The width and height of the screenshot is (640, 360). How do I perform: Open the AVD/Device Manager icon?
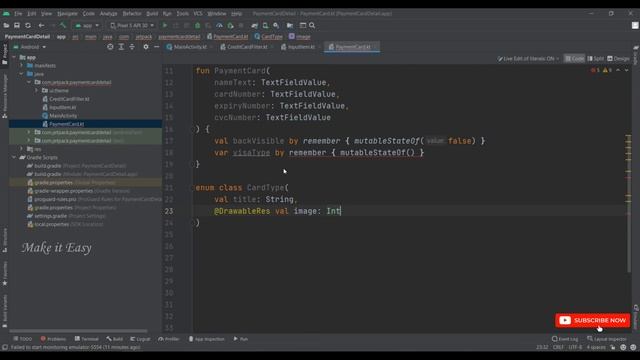[265, 25]
